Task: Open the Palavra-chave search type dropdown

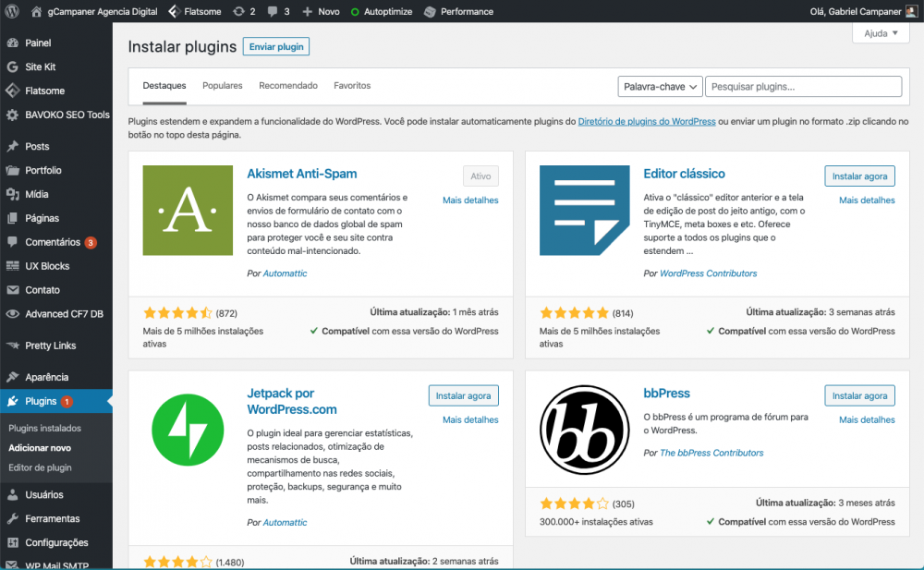Action: tap(660, 87)
